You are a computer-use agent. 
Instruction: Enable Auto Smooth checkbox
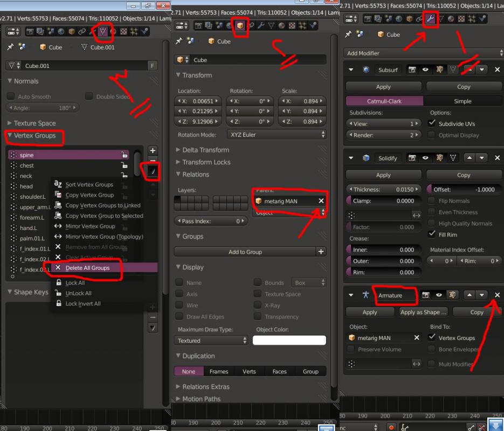[11, 96]
